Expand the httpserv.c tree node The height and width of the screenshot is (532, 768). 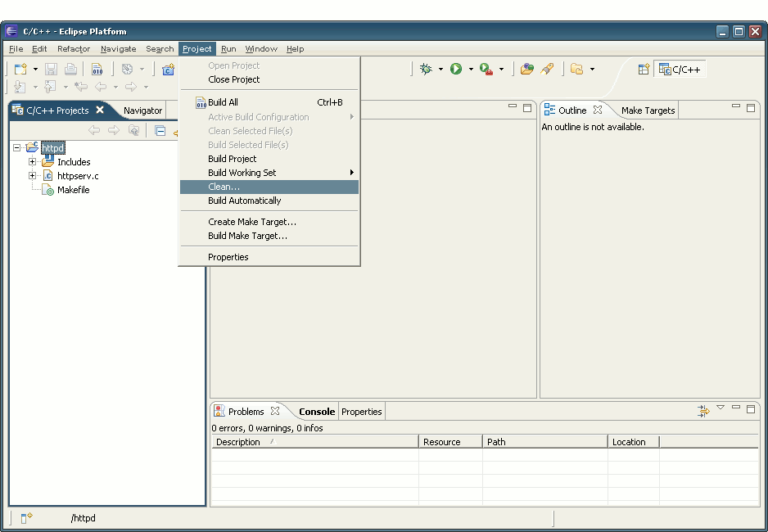pyautogui.click(x=32, y=176)
